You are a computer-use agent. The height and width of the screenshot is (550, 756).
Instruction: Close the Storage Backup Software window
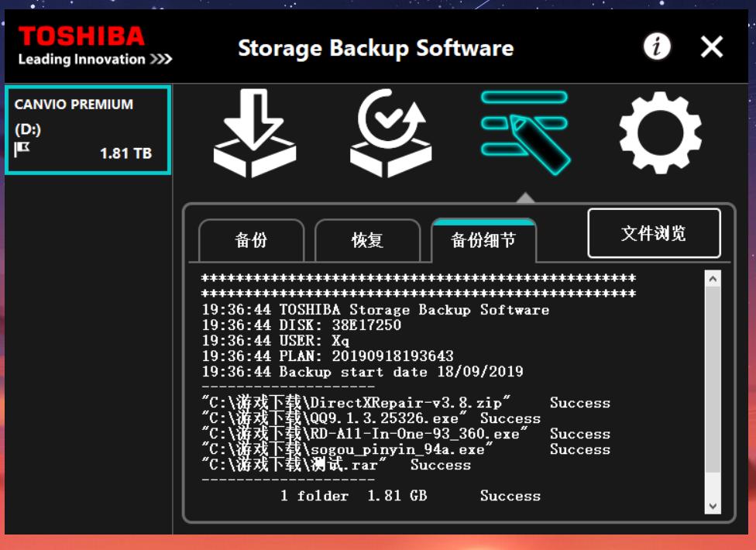pos(712,47)
